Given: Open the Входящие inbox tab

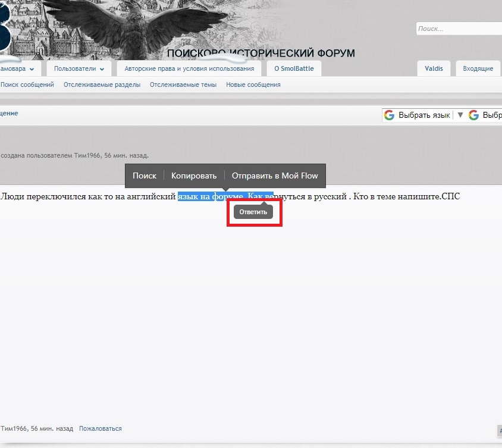Looking at the screenshot, I should (478, 68).
